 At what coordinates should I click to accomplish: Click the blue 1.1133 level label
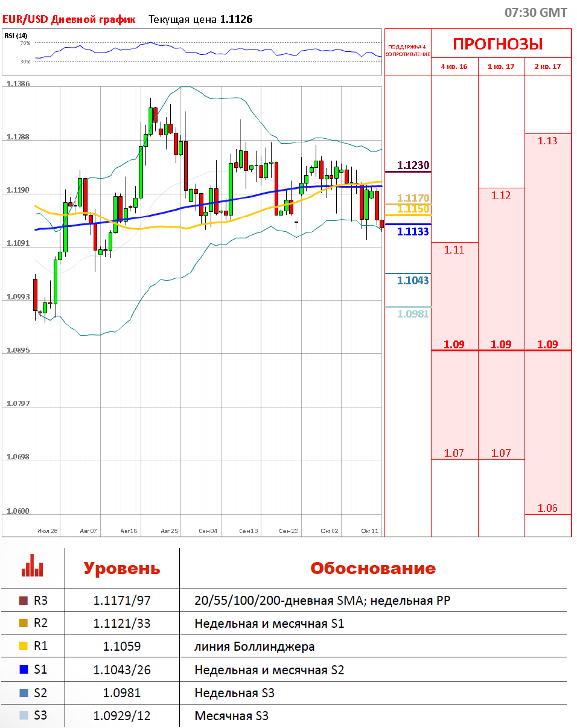(x=413, y=231)
